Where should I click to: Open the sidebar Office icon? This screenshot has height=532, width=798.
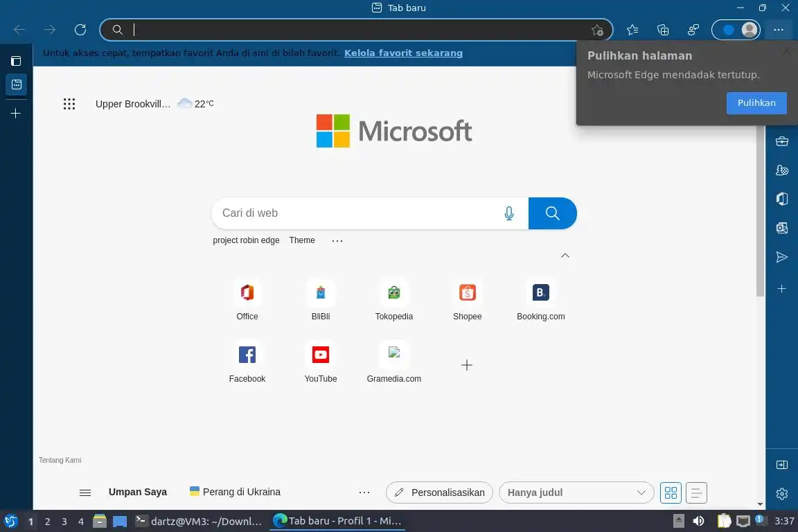(x=782, y=199)
